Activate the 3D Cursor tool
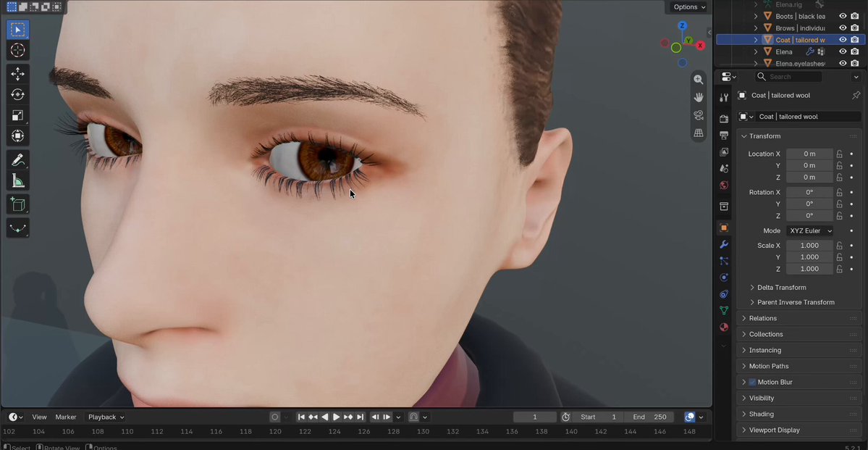 [x=17, y=50]
